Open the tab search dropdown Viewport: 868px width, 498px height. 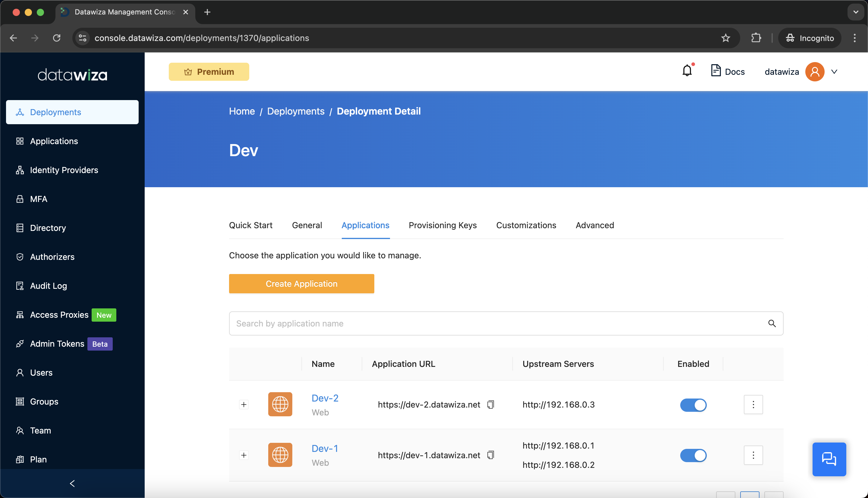pyautogui.click(x=855, y=12)
